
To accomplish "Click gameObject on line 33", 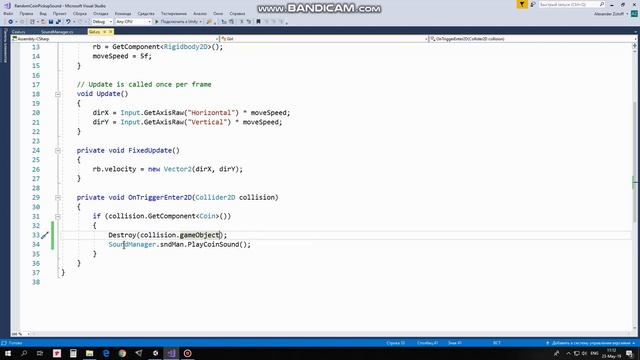I will pos(200,235).
